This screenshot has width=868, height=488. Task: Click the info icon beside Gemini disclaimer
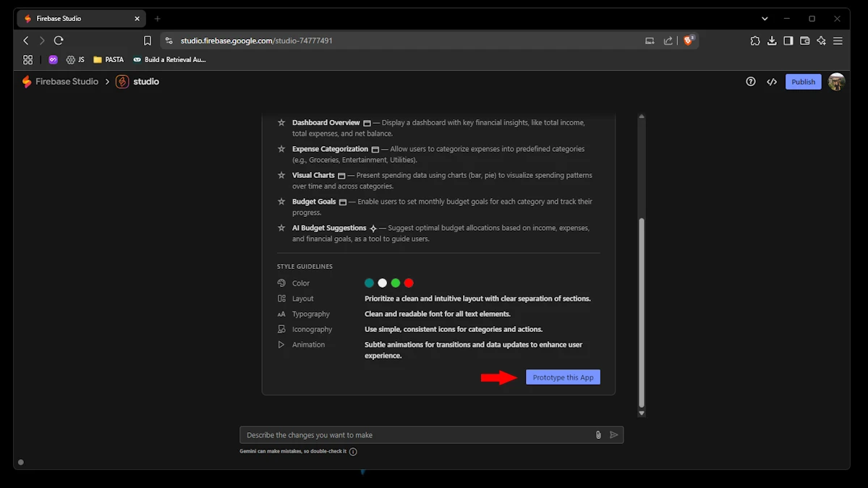pos(353,452)
